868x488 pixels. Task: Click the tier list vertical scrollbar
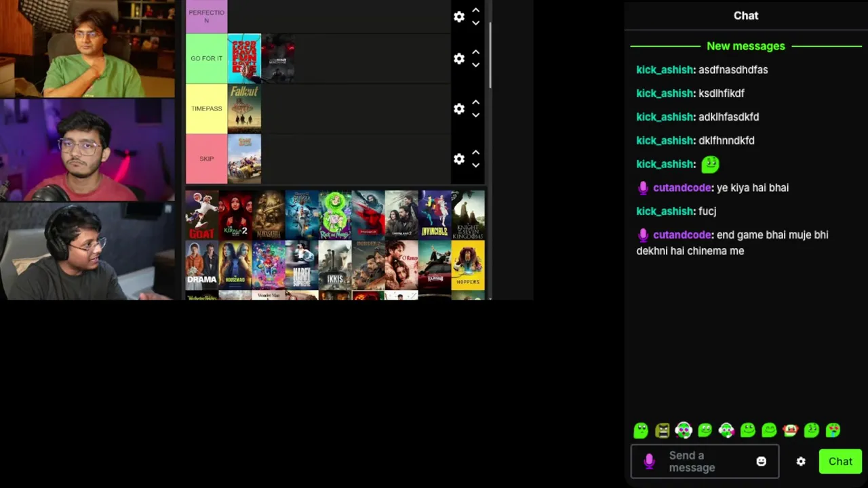pyautogui.click(x=490, y=54)
